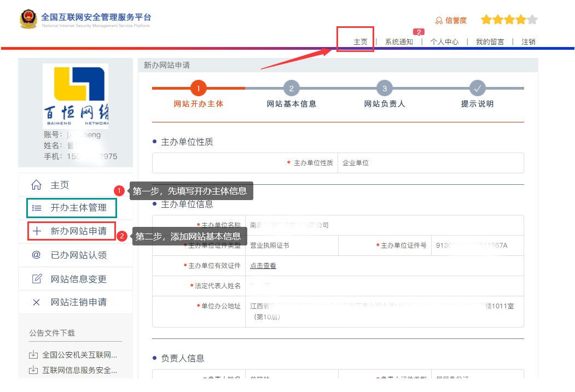Click the medal icon next to 信誉度
575x392 pixels.
[x=440, y=20]
